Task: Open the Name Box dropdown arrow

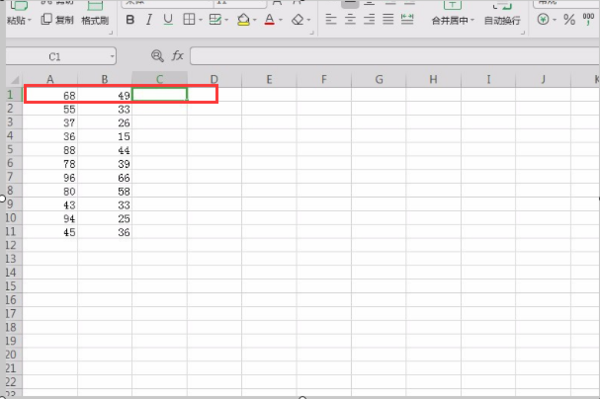Action: (x=112, y=57)
